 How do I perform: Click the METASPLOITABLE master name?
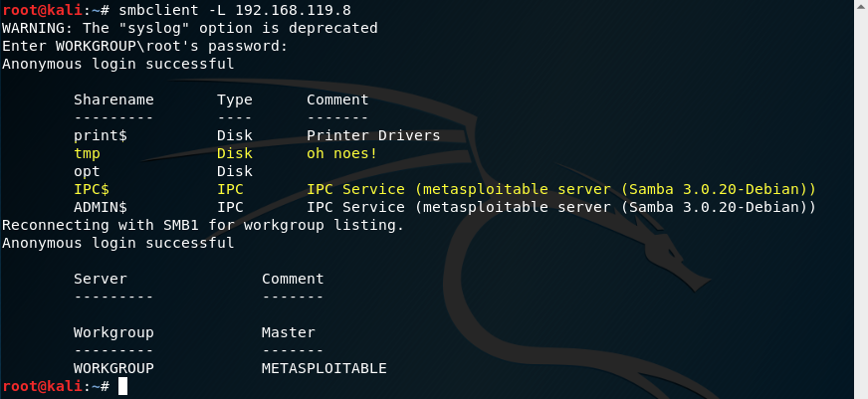click(x=324, y=368)
